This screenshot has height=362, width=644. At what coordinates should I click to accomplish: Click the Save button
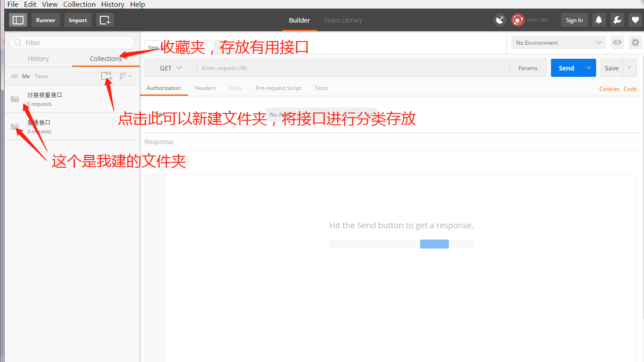pos(612,68)
